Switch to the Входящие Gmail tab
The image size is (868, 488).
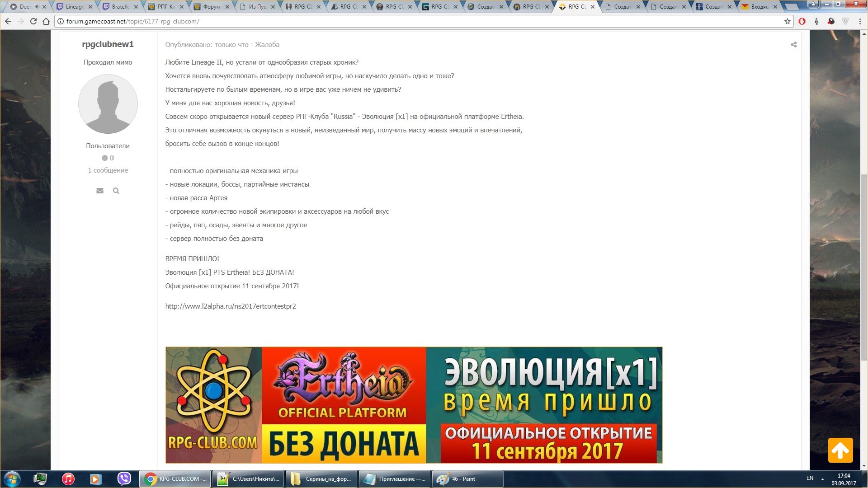point(759,7)
